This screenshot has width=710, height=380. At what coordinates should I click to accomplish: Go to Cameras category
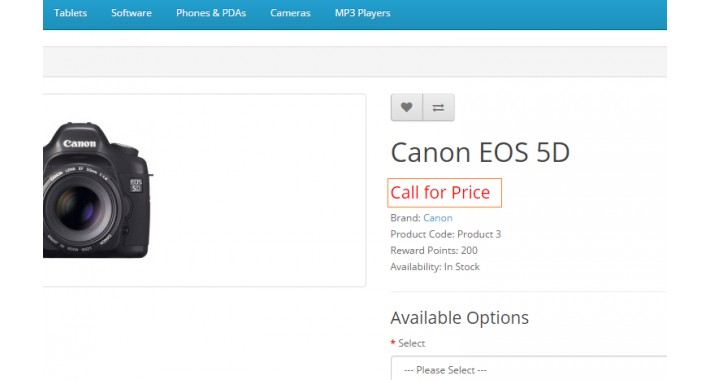[x=290, y=13]
